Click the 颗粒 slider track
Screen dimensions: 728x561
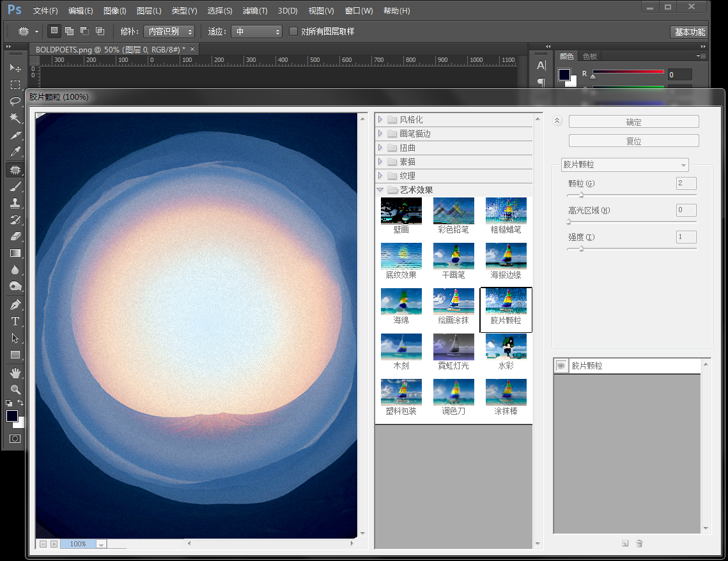point(632,195)
